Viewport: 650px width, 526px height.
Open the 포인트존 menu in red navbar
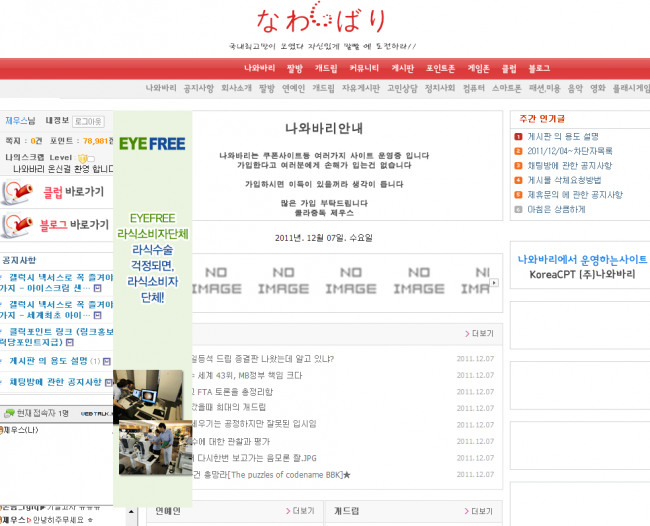tap(441, 68)
